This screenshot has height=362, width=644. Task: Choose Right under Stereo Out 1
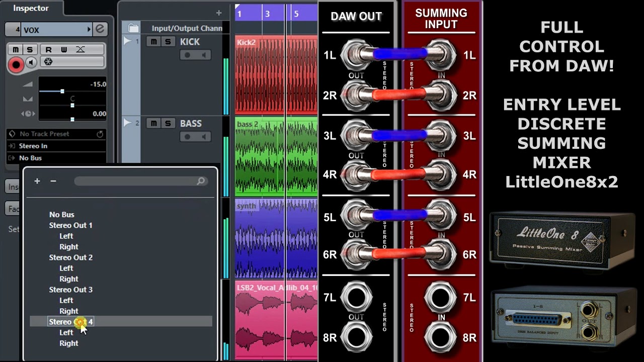(x=69, y=247)
